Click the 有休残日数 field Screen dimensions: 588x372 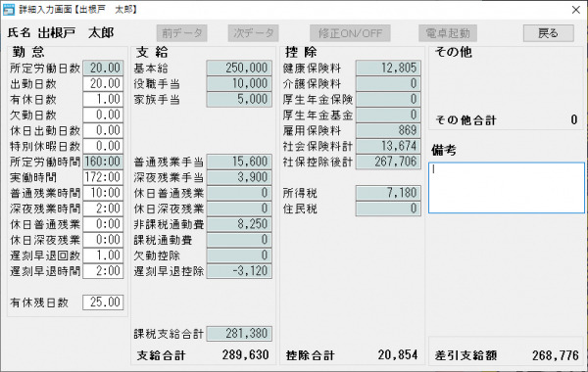103,302
